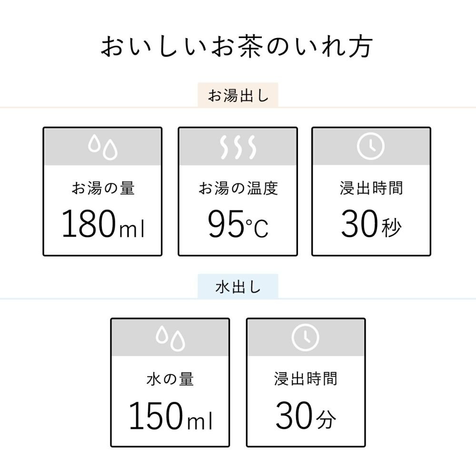Image resolution: width=476 pixels, height=476 pixels.
Task: Click the 150 number value
Action: click(x=156, y=416)
